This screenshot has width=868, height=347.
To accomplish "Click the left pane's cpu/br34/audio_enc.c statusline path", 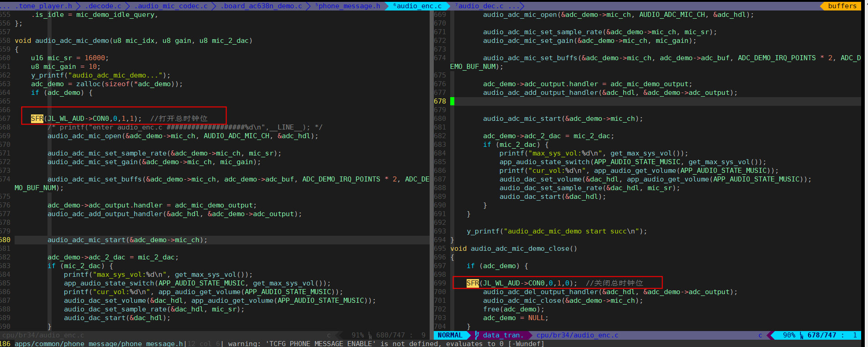I will [x=43, y=335].
